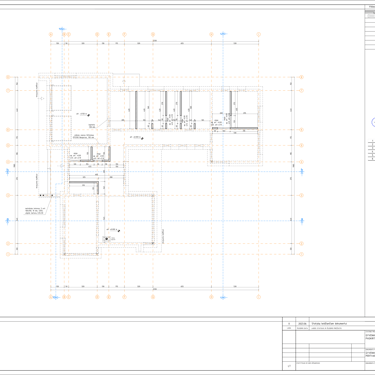Select the lower blue section marker on the right edge
The height and width of the screenshot is (375, 375).
tap(302, 221)
